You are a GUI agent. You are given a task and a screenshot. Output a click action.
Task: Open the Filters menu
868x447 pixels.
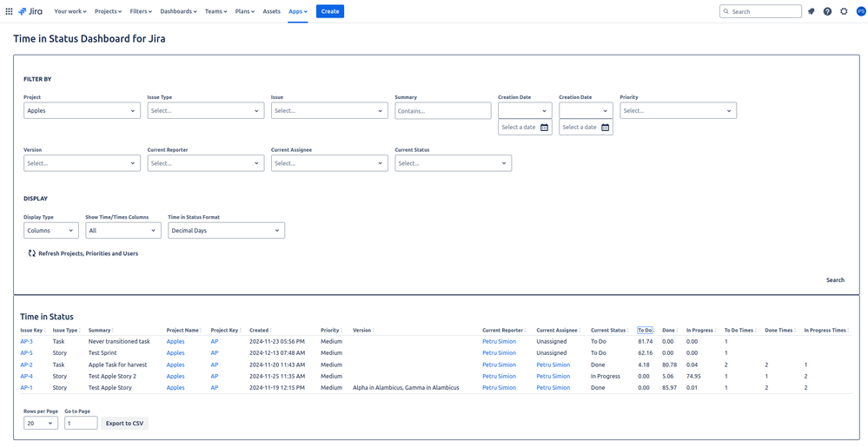pyautogui.click(x=141, y=11)
